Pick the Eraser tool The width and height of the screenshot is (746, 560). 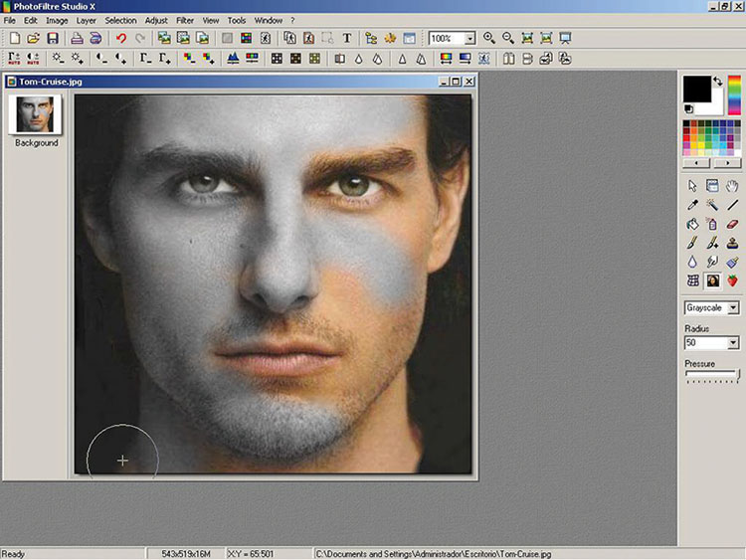[x=732, y=224]
